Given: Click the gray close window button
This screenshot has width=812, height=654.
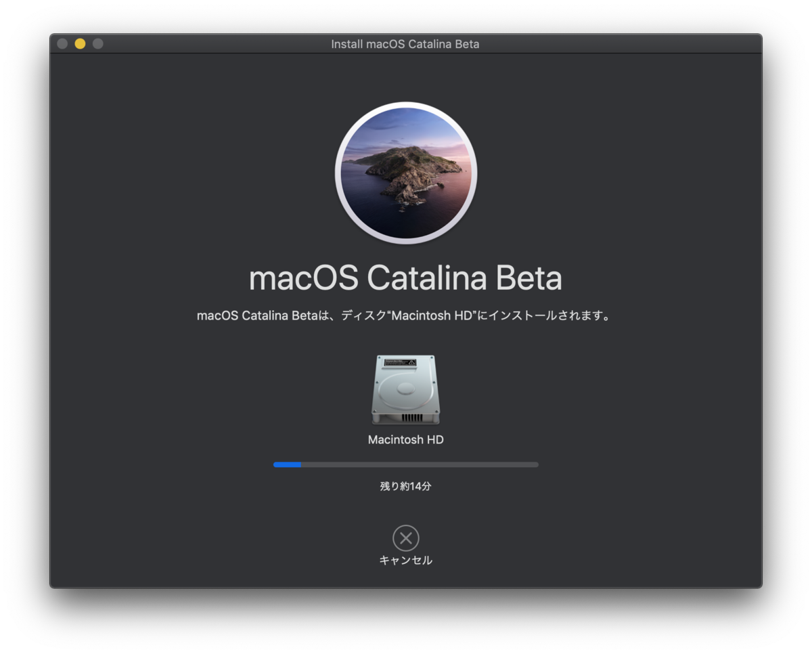Looking at the screenshot, I should (x=62, y=44).
